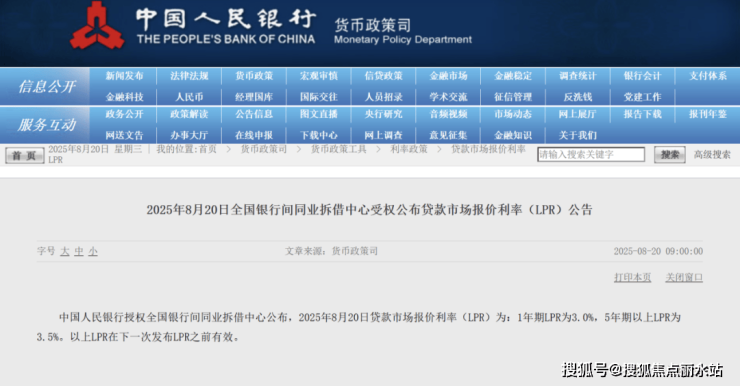The height and width of the screenshot is (386, 740).
Task: Open the 信贷政策 menu item
Action: (383, 76)
